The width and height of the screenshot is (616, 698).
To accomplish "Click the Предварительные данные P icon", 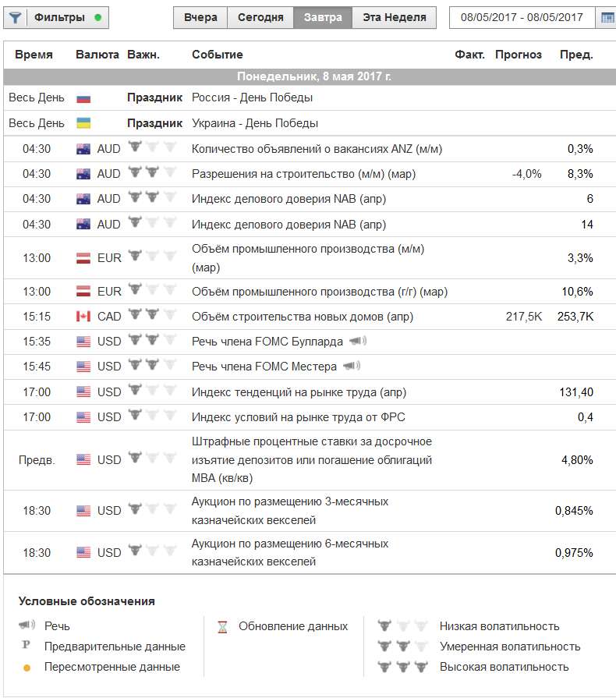I will (27, 645).
